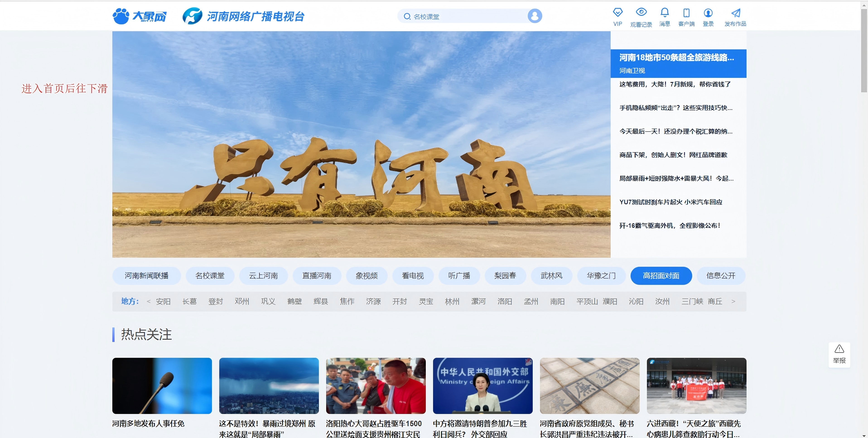Viewport: 868px width, 438px height.
Task: Open messages bell icon
Action: 665,12
